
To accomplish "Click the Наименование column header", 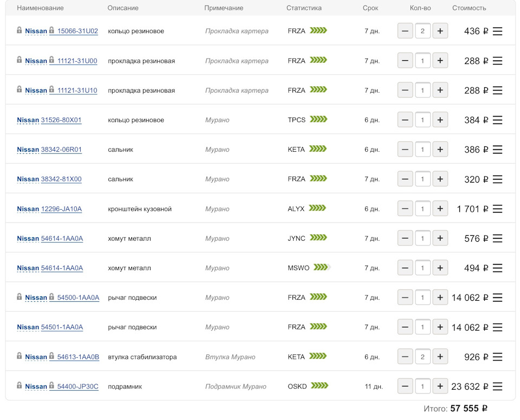I will pos(40,8).
